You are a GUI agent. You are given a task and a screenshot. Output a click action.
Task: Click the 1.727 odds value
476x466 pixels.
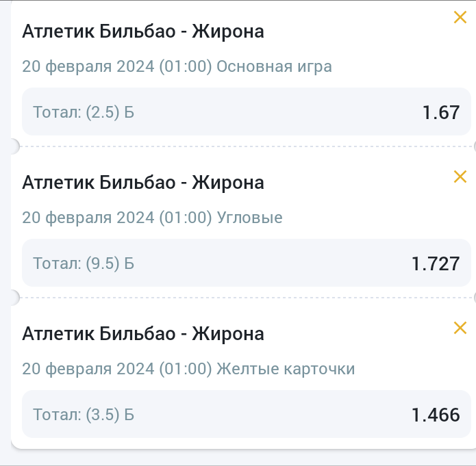pyautogui.click(x=436, y=263)
